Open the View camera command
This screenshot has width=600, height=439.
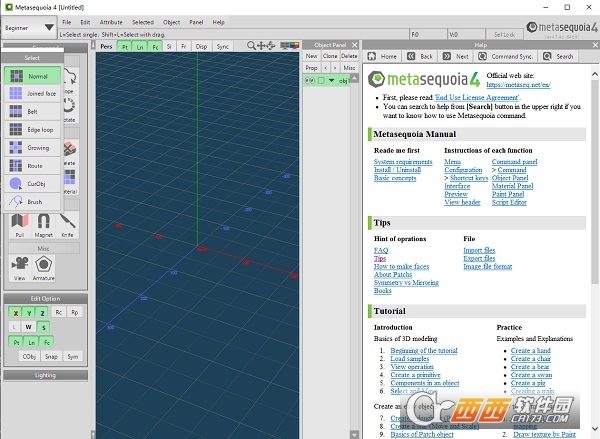tap(20, 268)
